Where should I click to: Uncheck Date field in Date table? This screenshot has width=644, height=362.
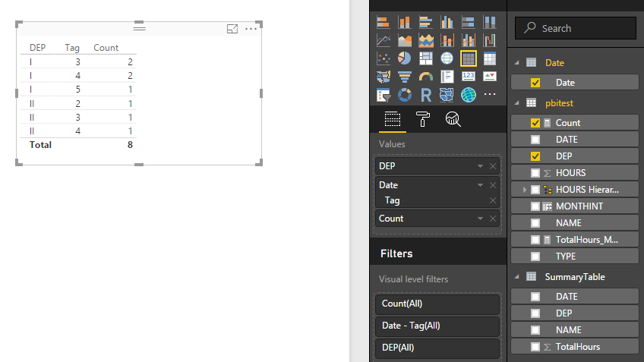pos(535,83)
